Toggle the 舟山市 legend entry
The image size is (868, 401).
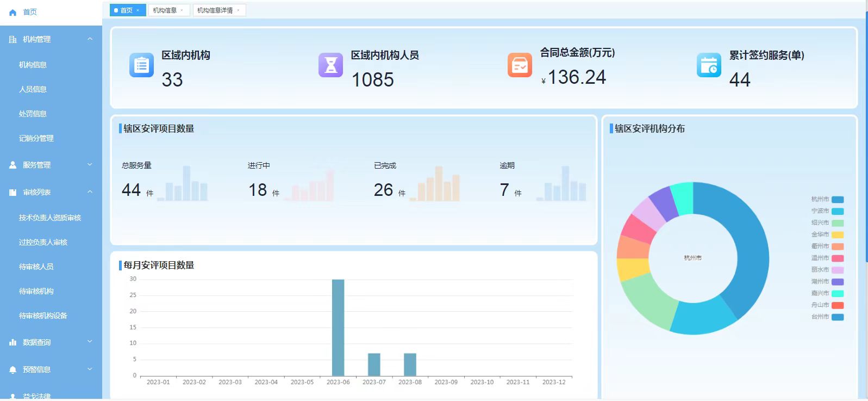[x=827, y=305]
